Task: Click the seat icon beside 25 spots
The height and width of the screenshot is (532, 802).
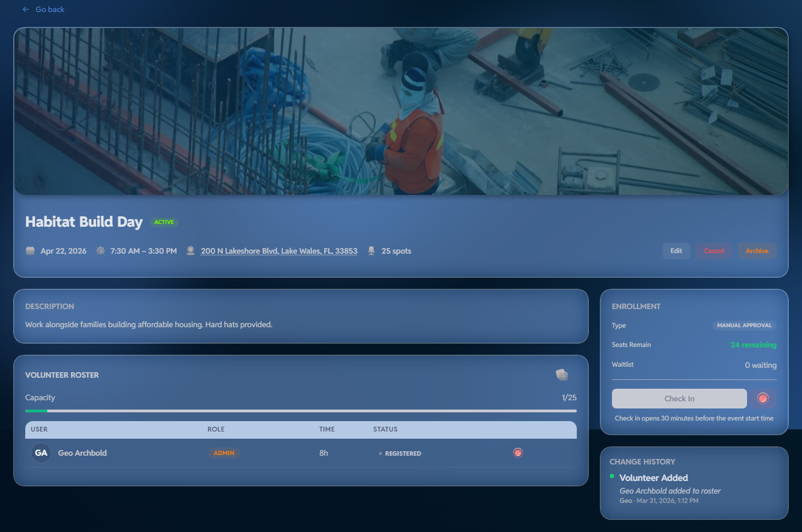Action: [x=371, y=251]
